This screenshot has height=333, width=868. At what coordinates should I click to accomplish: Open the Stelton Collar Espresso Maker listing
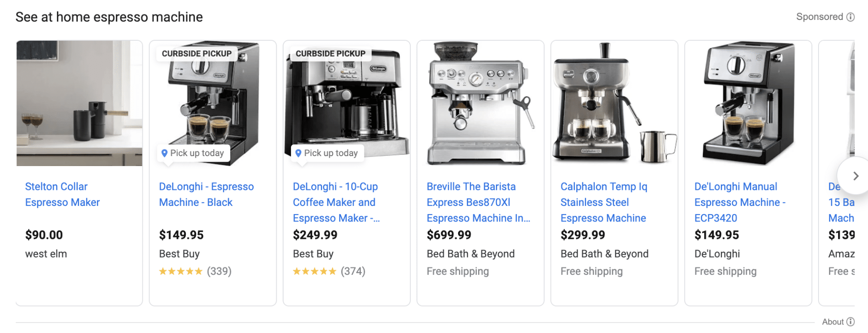(63, 194)
